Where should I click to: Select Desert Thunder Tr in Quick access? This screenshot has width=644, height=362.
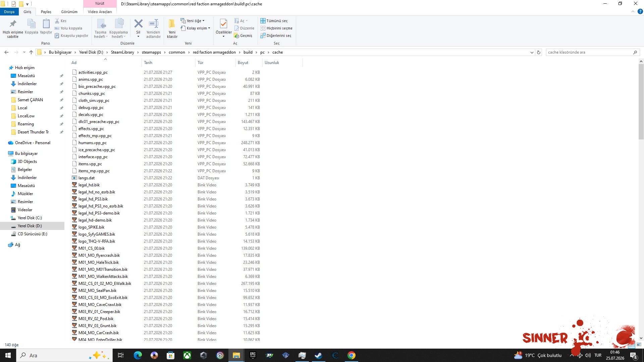pyautogui.click(x=33, y=132)
